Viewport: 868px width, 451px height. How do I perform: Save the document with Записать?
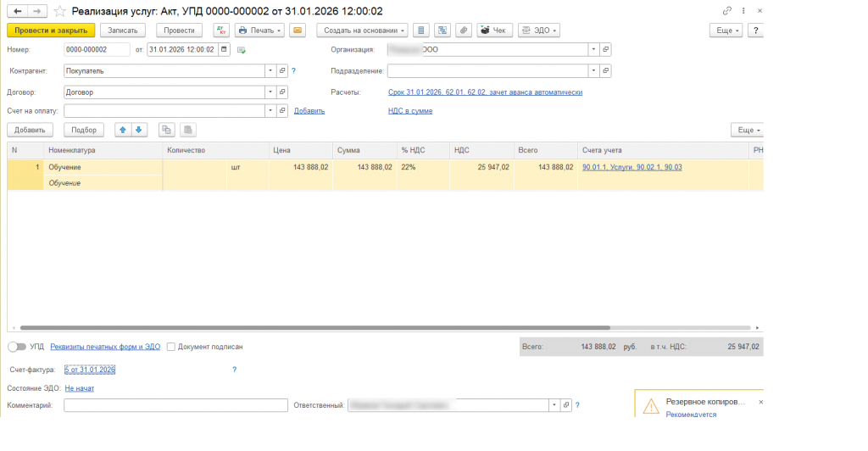122,31
